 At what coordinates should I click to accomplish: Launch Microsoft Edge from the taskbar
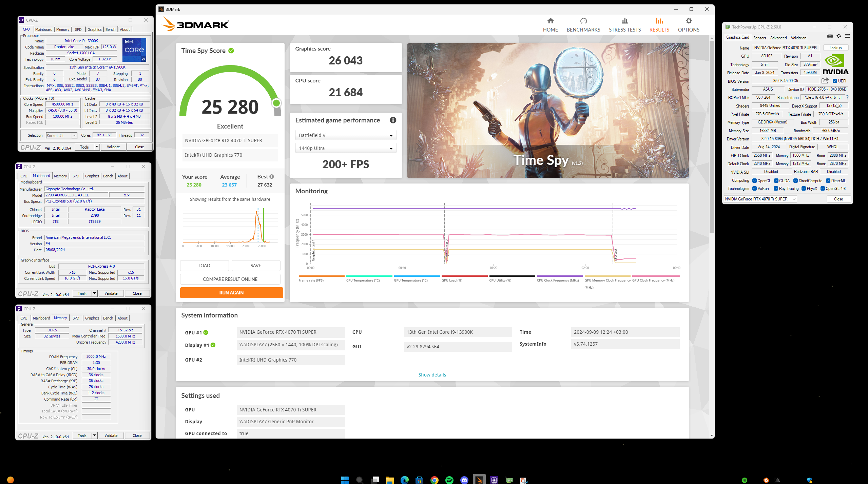pyautogui.click(x=404, y=480)
